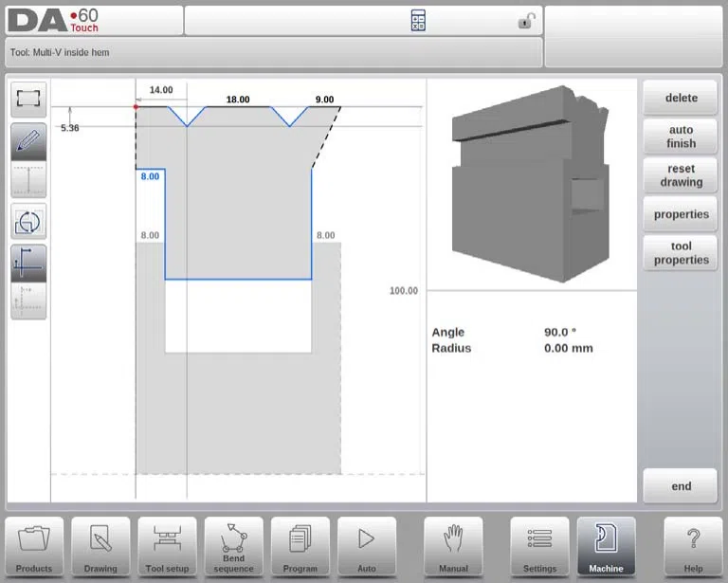Select the blue 8.00 dimension
This screenshot has width=728, height=583.
pos(150,176)
